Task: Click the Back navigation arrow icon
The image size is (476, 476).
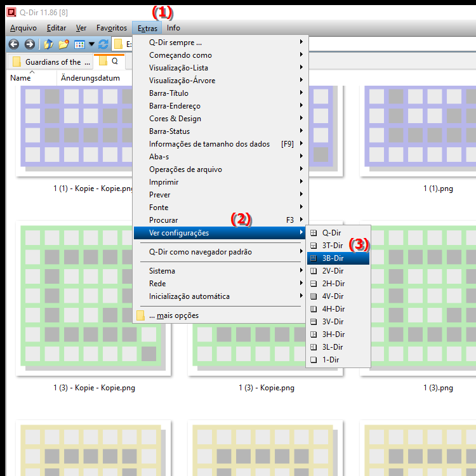Action: 14,44
